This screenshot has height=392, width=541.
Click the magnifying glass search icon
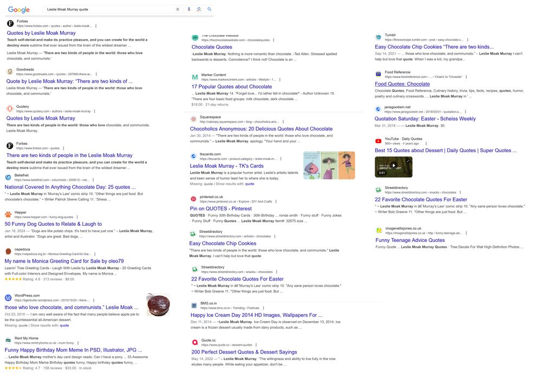(x=210, y=9)
